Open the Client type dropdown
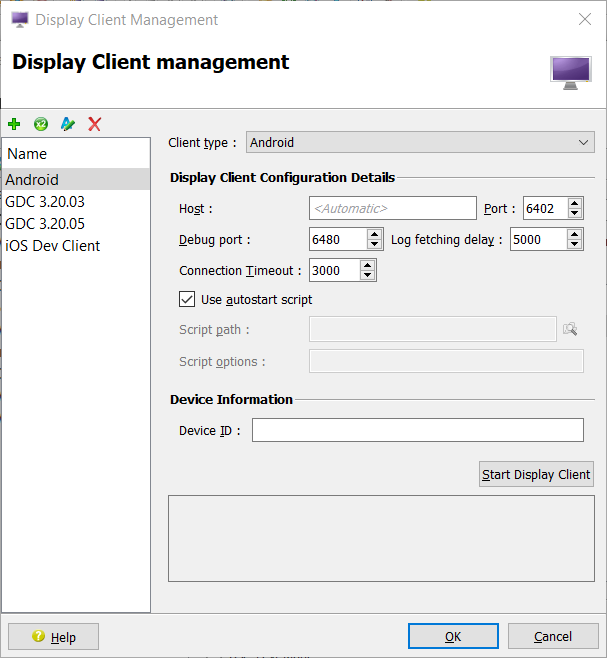This screenshot has width=607, height=658. click(420, 143)
